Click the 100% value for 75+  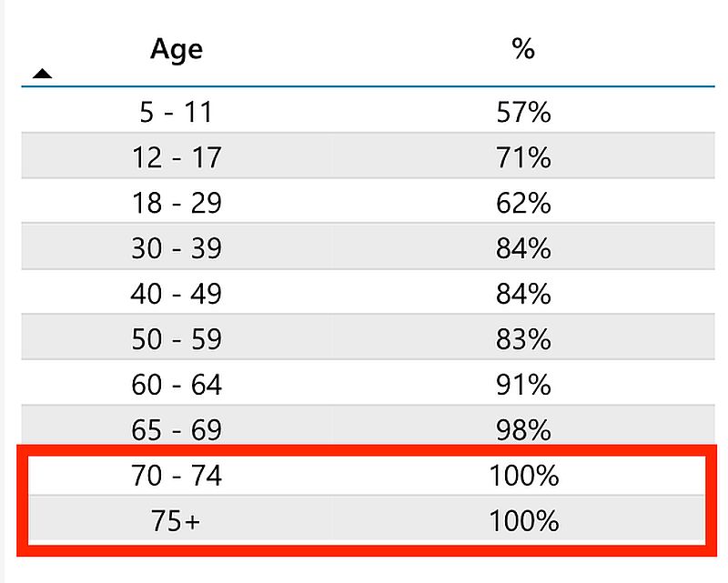click(523, 521)
